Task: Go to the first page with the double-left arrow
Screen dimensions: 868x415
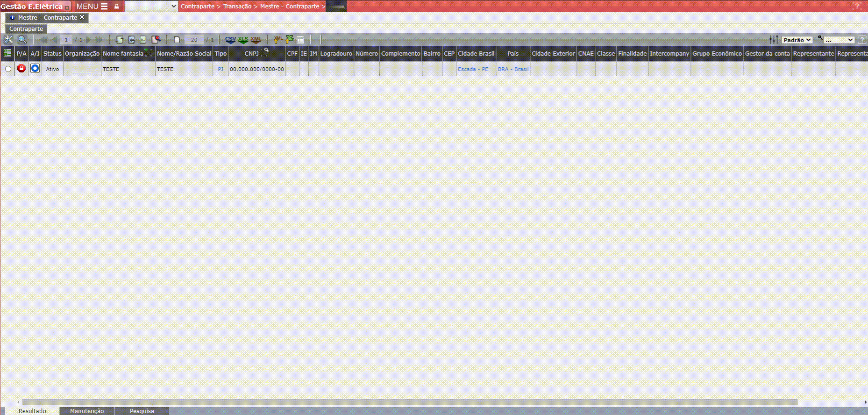Action: point(44,40)
